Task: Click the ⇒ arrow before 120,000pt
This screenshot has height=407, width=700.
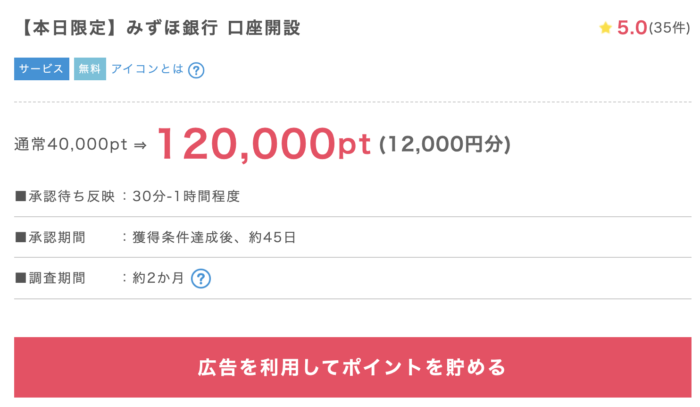Action: point(140,145)
